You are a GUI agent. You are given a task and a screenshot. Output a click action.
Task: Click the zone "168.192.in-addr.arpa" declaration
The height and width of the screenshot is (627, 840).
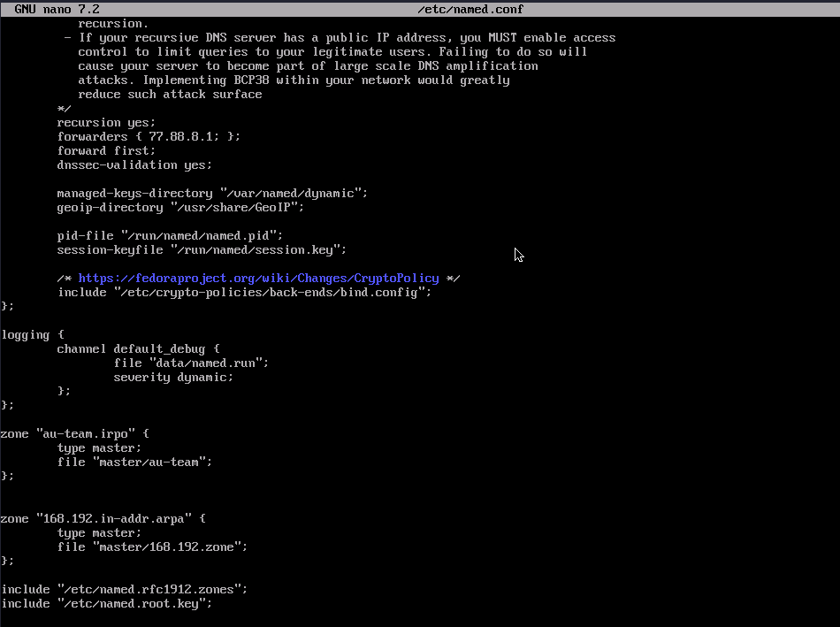click(x=103, y=519)
